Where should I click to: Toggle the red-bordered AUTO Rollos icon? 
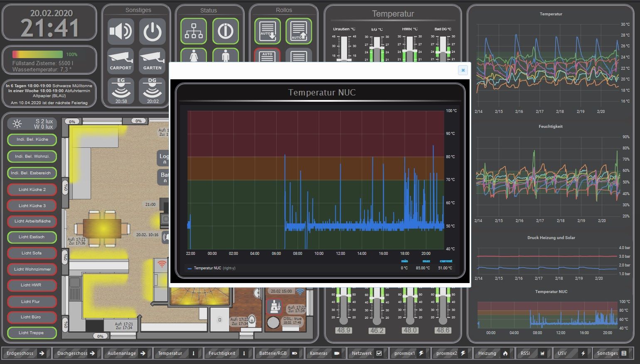pos(267,55)
